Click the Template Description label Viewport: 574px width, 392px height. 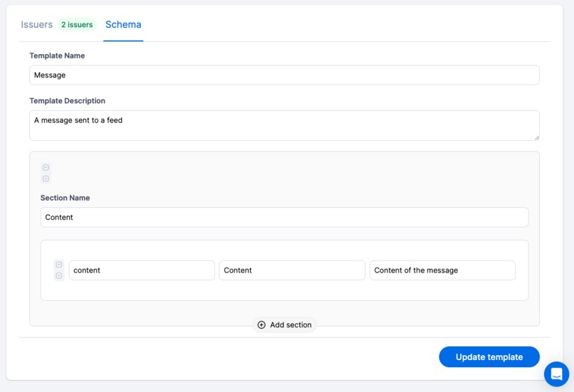68,100
